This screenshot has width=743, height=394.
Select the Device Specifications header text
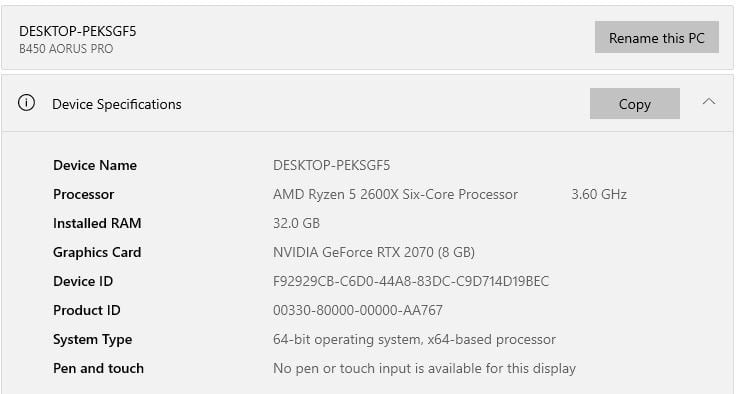click(117, 104)
